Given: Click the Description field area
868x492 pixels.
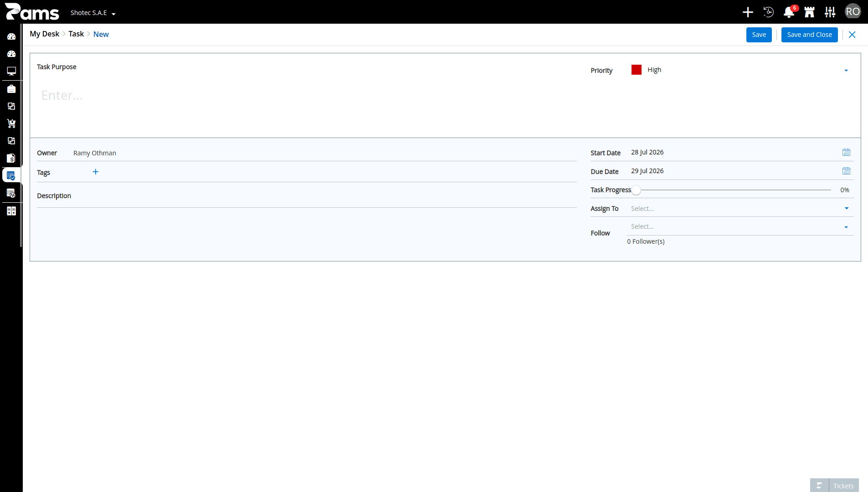Looking at the screenshot, I should click(x=307, y=196).
